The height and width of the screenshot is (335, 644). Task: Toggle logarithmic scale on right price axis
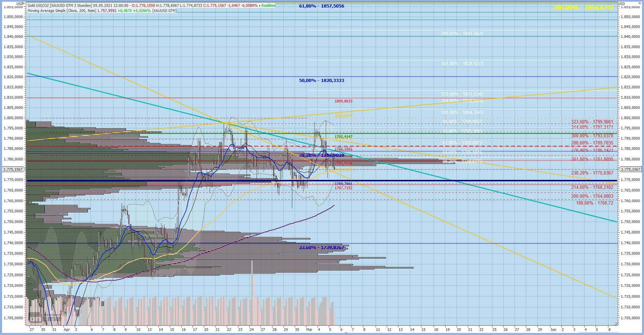pos(640,3)
